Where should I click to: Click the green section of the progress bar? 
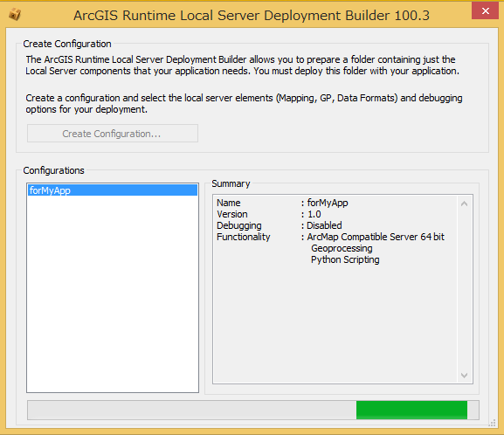(411, 410)
